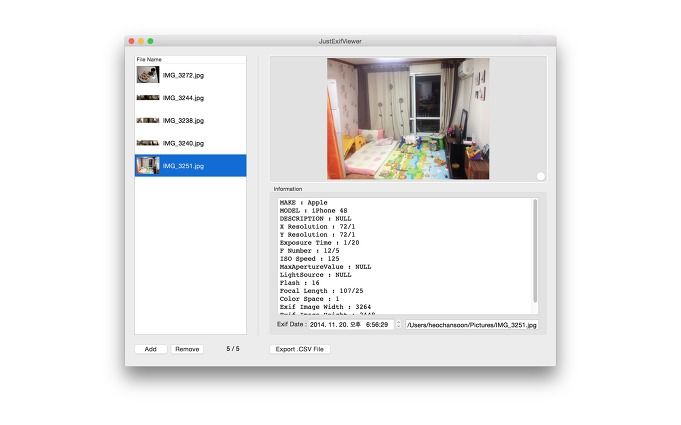Click the file path field for IMG_3251.jpg
Image resolution: width=681 pixels, height=425 pixels.
472,325
